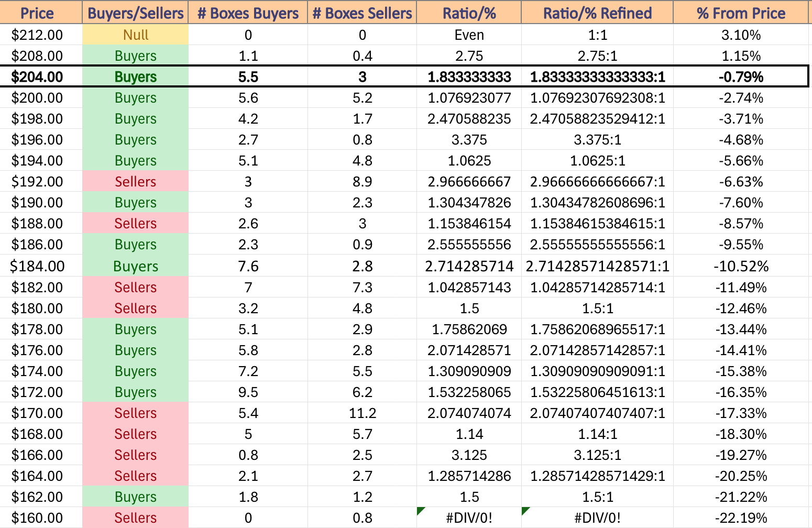Click the $196.00 price cell

(x=41, y=139)
